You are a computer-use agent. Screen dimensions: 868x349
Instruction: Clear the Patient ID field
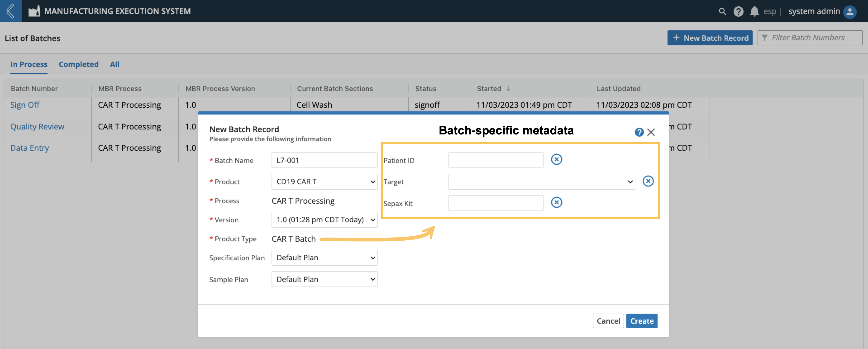556,159
